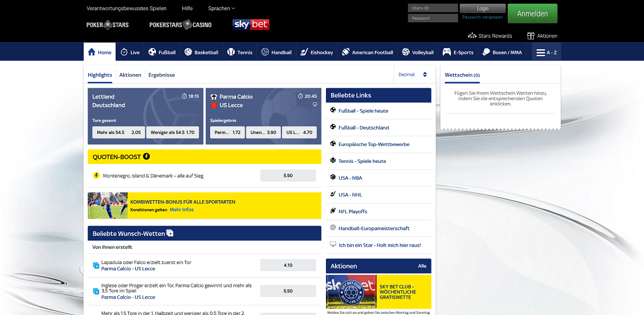Click the Quoten-Boost lightning icon
Image resolution: width=644 pixels, height=315 pixels.
[x=146, y=157]
